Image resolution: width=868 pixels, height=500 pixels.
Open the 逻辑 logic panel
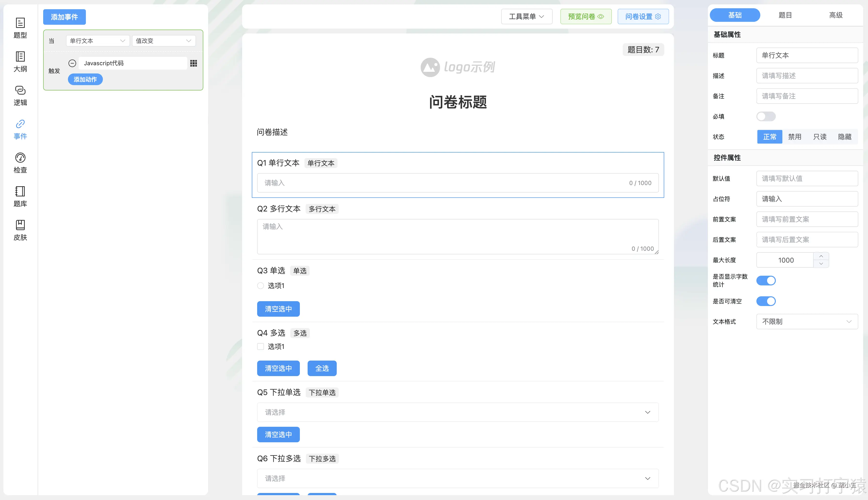pos(20,96)
